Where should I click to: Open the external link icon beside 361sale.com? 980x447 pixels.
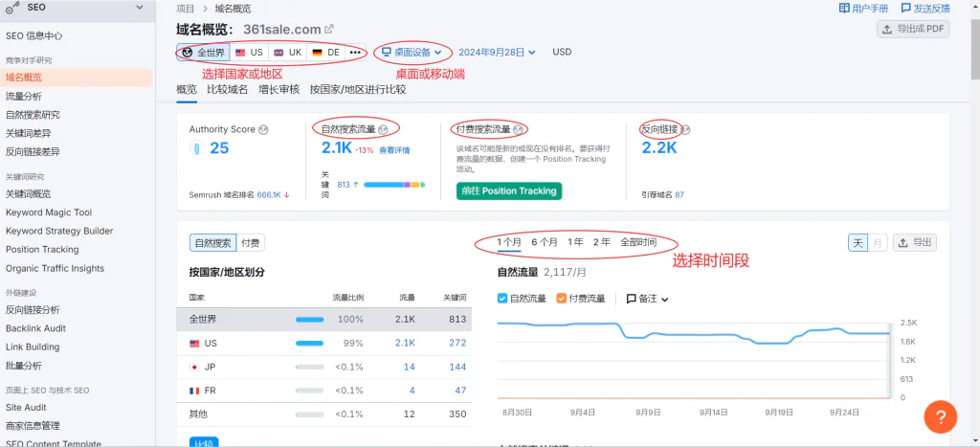point(329,29)
